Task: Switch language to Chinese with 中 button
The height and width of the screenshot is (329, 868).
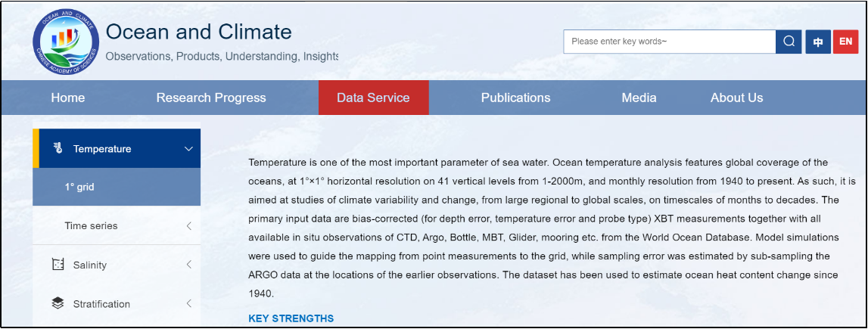Action: coord(818,42)
